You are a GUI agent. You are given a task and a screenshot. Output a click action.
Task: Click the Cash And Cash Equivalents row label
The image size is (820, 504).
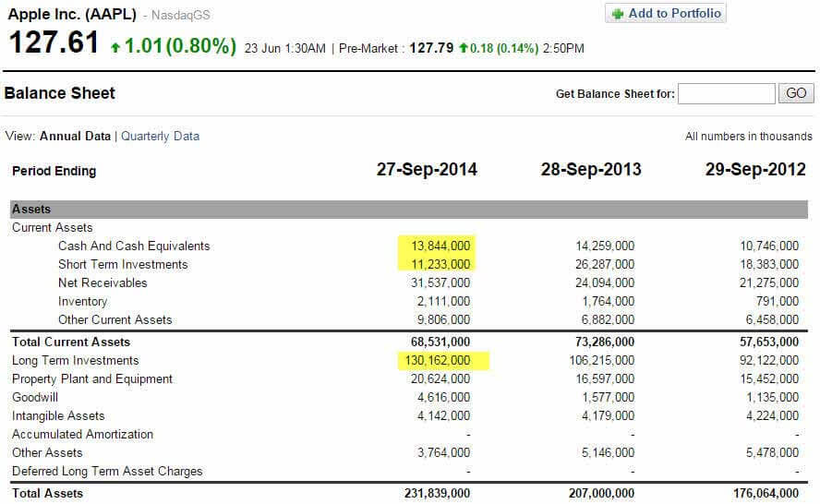(x=134, y=246)
